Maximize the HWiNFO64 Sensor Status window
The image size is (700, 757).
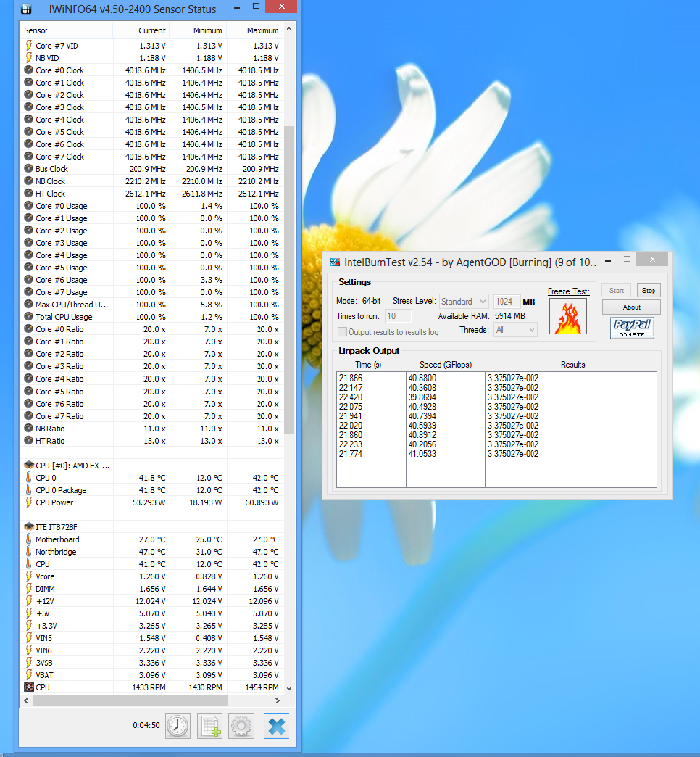pyautogui.click(x=257, y=7)
